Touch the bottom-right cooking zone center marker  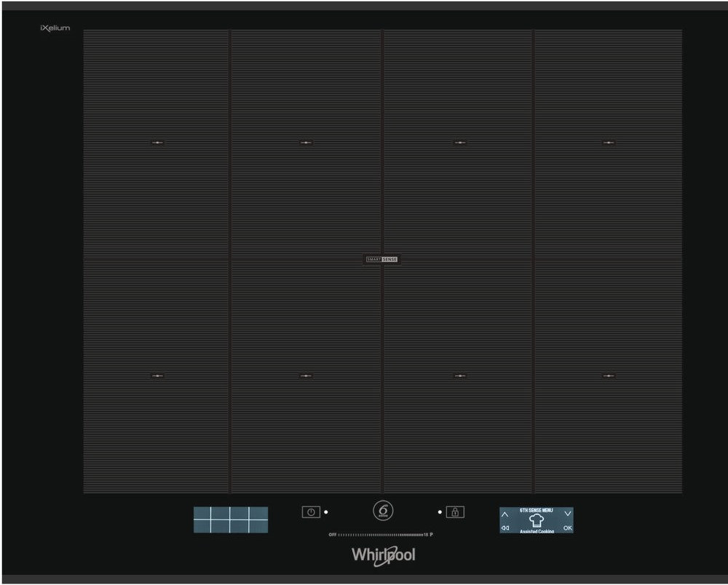[609, 375]
